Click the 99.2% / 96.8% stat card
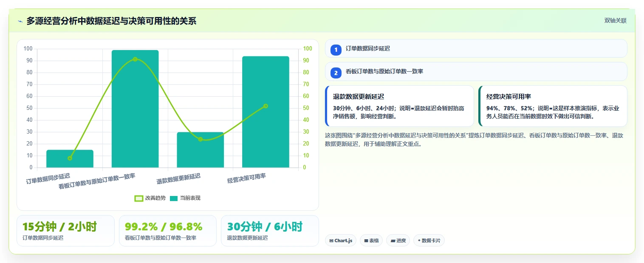The image size is (644, 263). [168, 231]
